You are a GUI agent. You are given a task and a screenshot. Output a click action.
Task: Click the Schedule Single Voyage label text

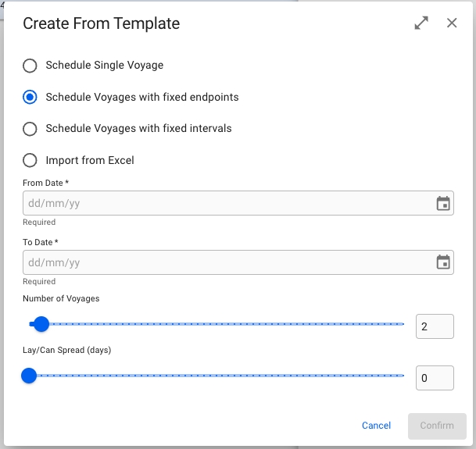coord(105,66)
